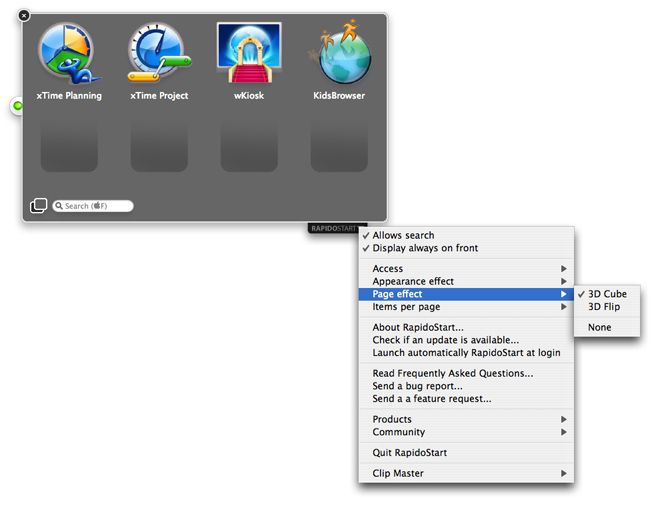Click into the Search field
This screenshot has height=510, width=650.
pos(93,206)
